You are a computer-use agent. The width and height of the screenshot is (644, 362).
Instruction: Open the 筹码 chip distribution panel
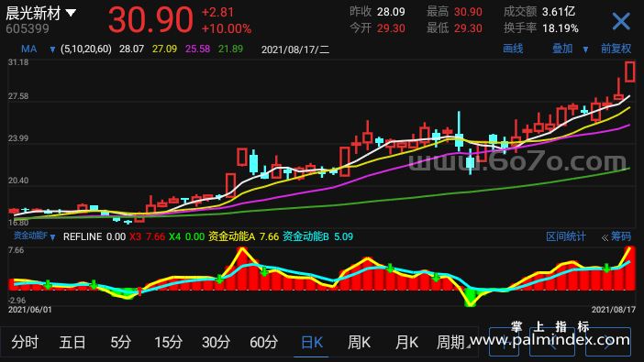[620, 236]
